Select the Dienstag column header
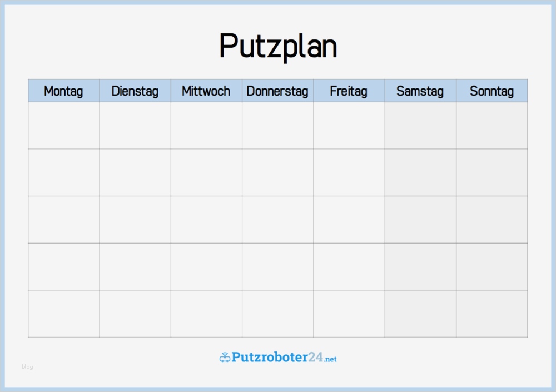Screen dimensions: 556x392 click(x=135, y=91)
